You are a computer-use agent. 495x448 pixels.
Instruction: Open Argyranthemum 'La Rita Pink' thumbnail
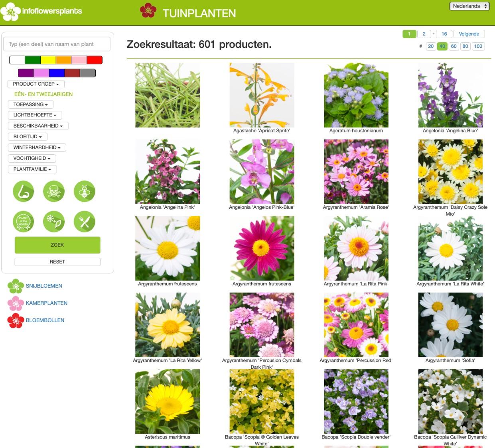tap(356, 248)
